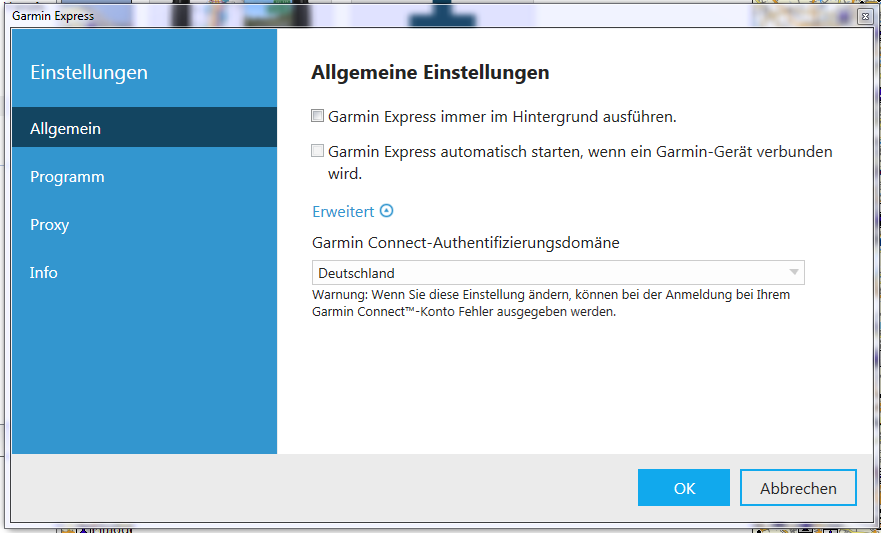Close the Garmin Express settings window
Image resolution: width=881 pixels, height=533 pixels.
click(x=865, y=17)
